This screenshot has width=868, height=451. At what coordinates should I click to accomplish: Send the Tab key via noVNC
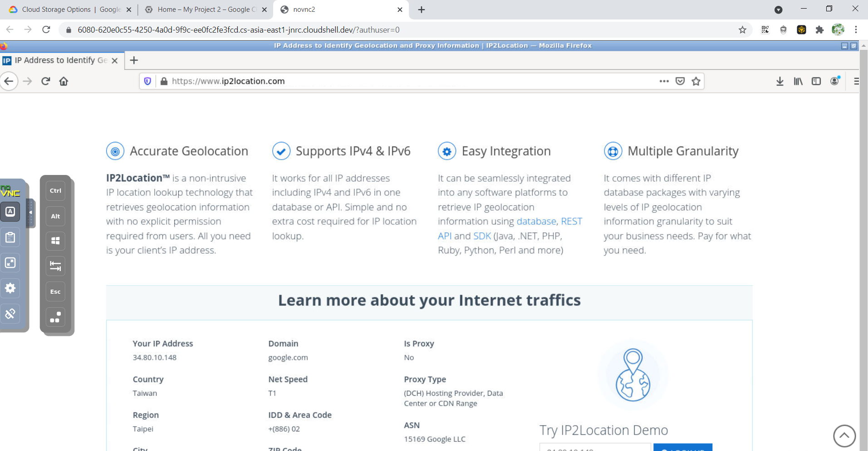[x=55, y=266]
